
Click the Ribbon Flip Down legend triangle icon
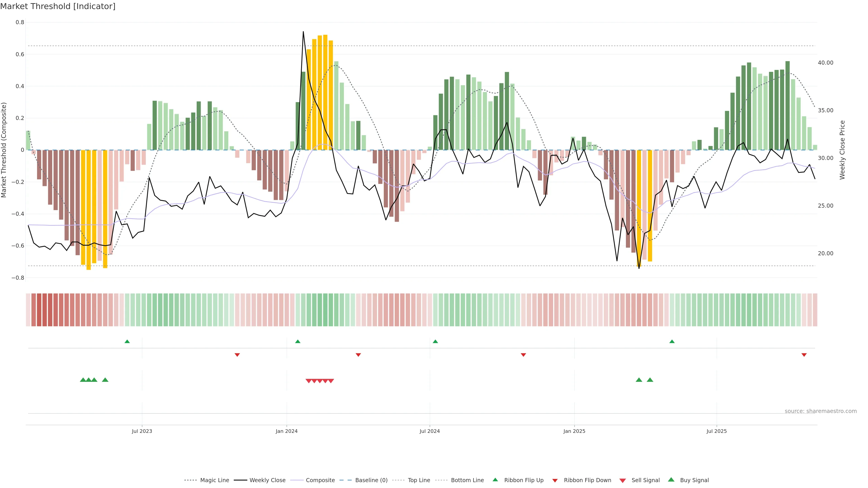pos(555,481)
